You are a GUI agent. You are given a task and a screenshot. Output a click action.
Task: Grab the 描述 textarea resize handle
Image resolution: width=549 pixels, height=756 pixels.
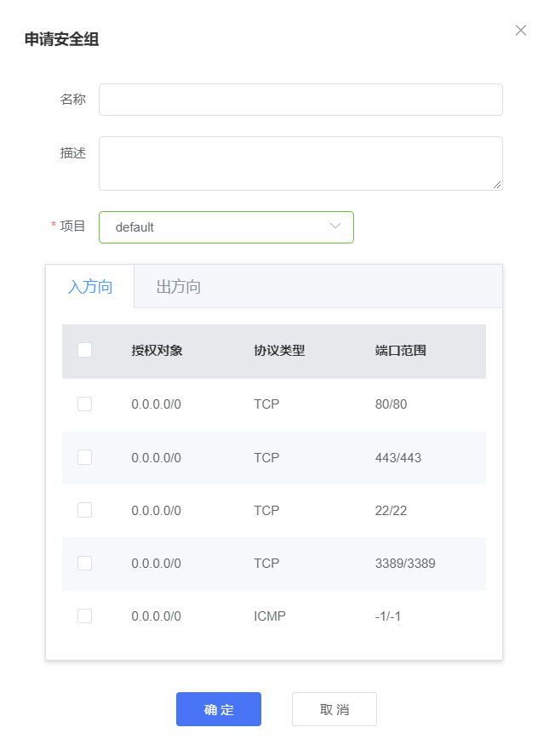[x=497, y=185]
